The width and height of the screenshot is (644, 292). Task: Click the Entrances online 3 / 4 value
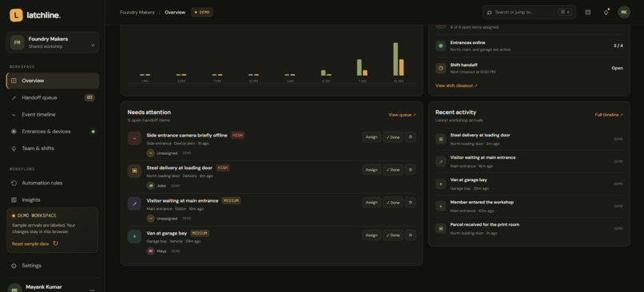pyautogui.click(x=618, y=45)
